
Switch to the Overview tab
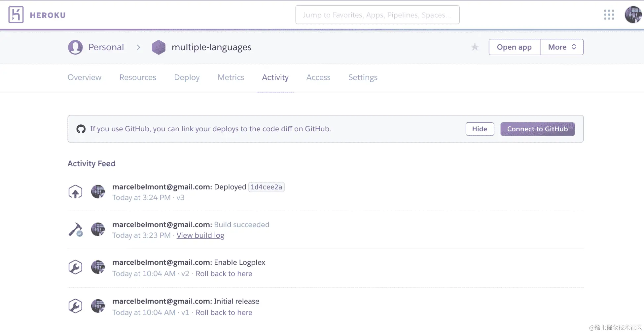pos(85,77)
